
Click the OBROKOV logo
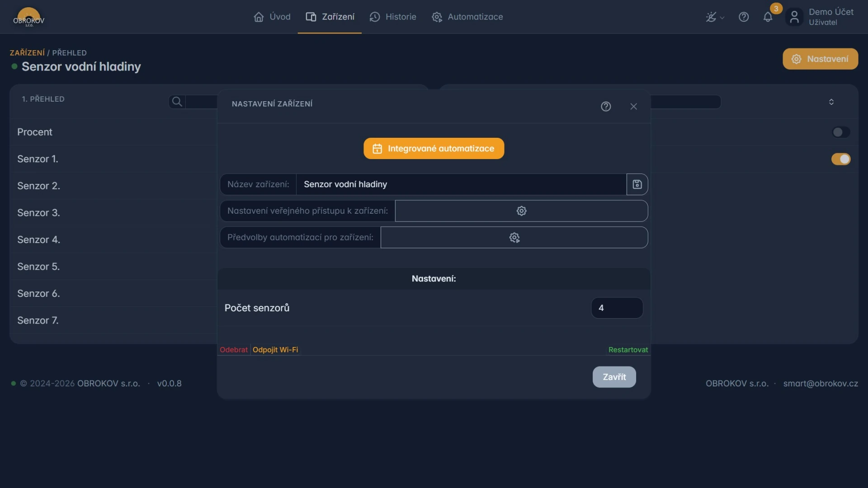[x=28, y=17]
